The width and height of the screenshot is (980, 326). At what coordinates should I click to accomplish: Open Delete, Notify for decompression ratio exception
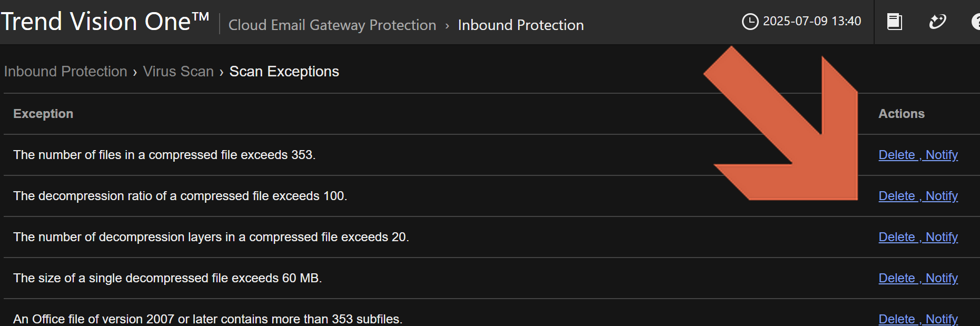pos(918,196)
